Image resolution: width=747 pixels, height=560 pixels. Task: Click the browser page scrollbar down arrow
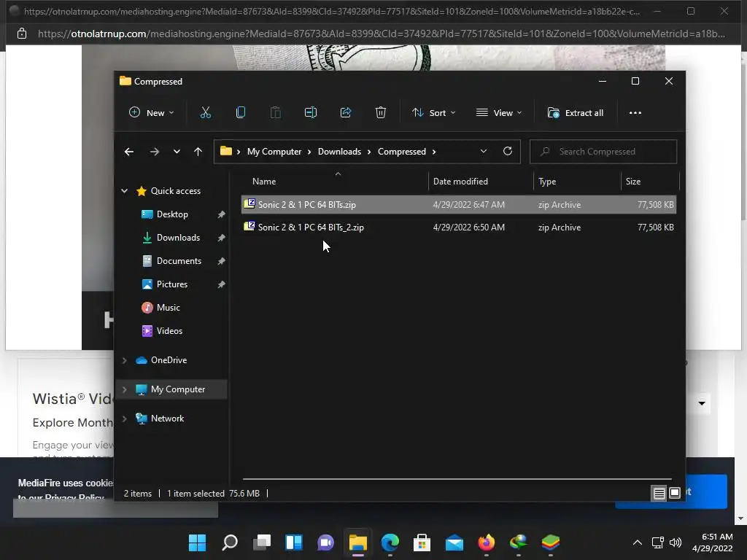[x=740, y=518]
